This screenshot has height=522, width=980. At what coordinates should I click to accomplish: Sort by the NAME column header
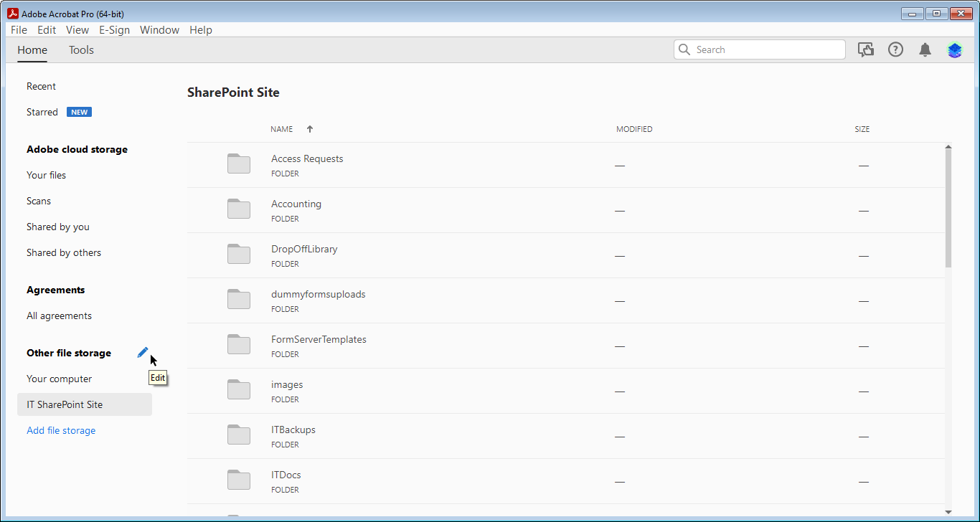tap(281, 129)
